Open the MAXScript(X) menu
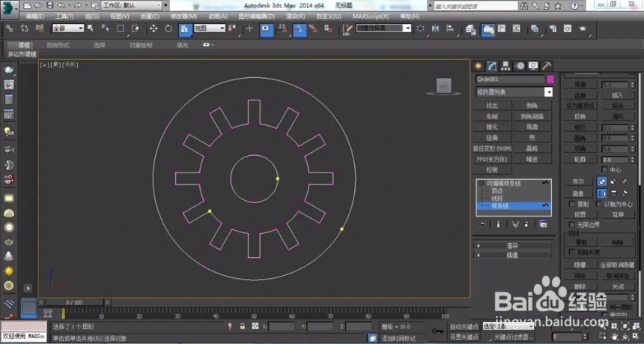The width and height of the screenshot is (644, 344). [371, 16]
